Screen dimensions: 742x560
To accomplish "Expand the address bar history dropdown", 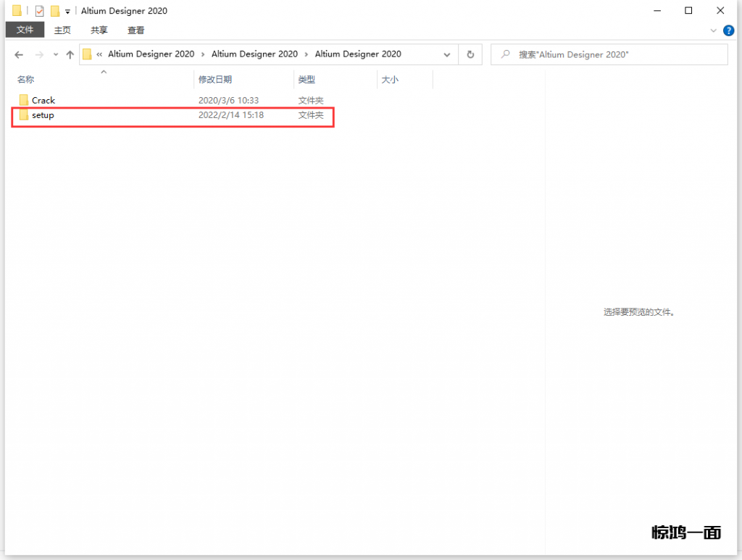I will click(x=447, y=54).
